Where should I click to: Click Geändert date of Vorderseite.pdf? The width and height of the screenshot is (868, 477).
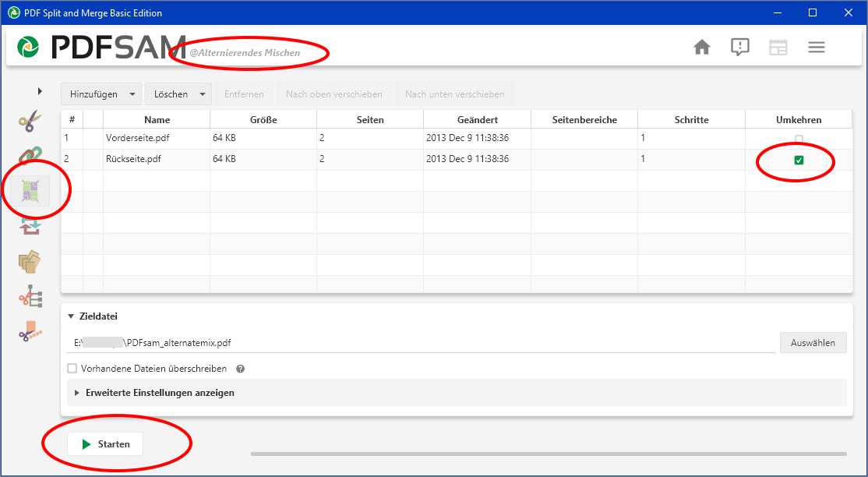(x=477, y=139)
